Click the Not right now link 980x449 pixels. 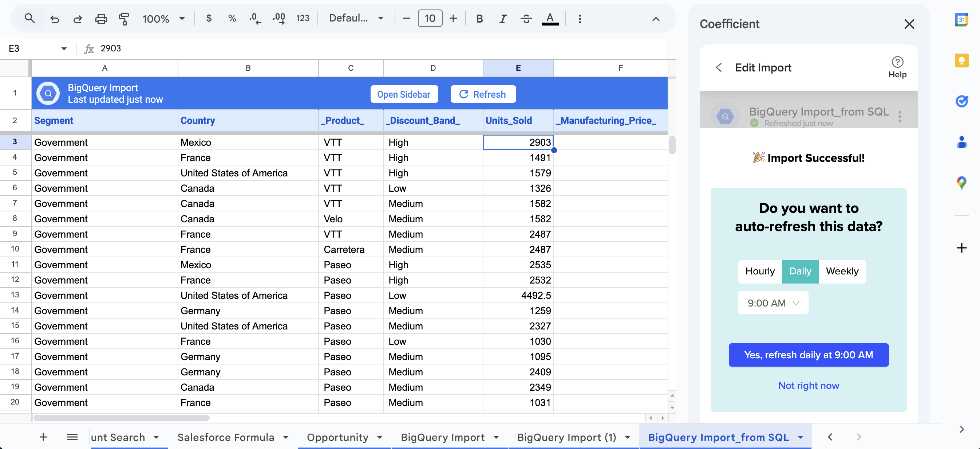(808, 385)
